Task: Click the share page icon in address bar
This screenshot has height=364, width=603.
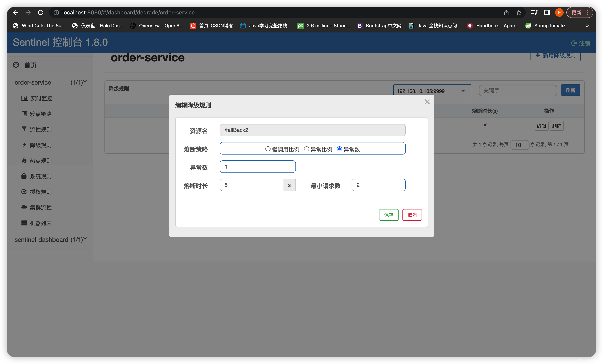Action: point(506,12)
